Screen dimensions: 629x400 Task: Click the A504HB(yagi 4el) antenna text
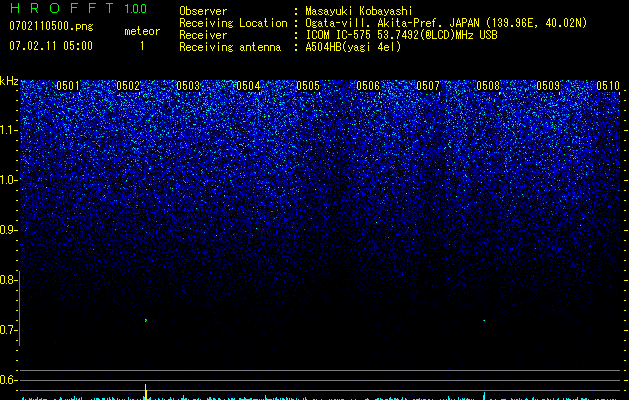[353, 47]
